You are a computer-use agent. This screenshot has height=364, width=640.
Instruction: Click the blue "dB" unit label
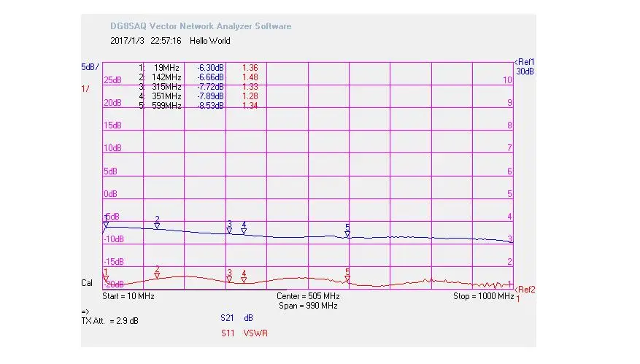coord(248,318)
